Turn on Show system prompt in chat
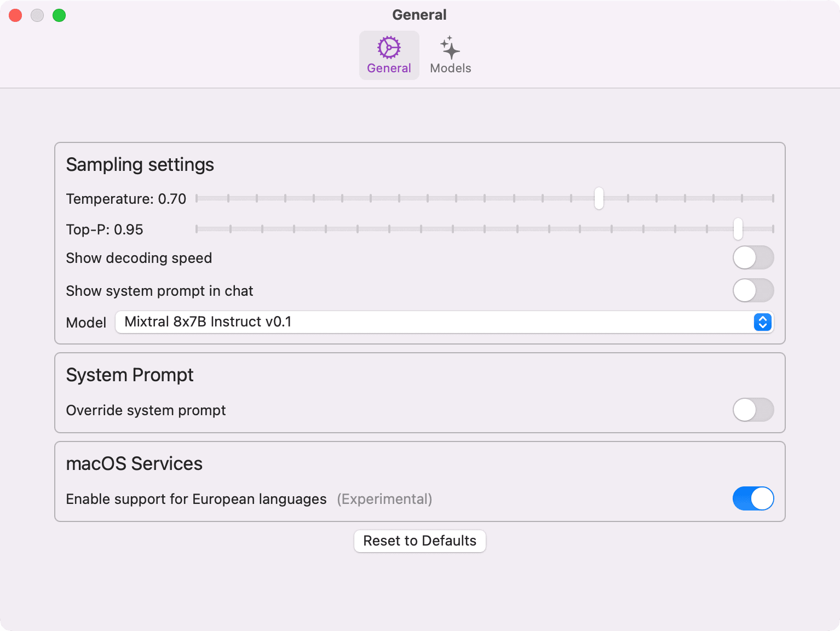Screen dimensions: 840x631 753,290
